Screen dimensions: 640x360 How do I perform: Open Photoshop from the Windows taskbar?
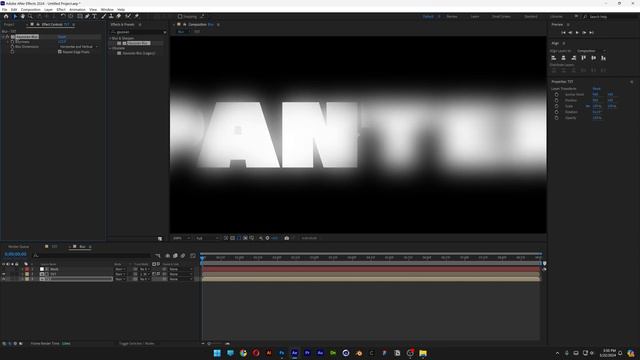click(x=282, y=353)
